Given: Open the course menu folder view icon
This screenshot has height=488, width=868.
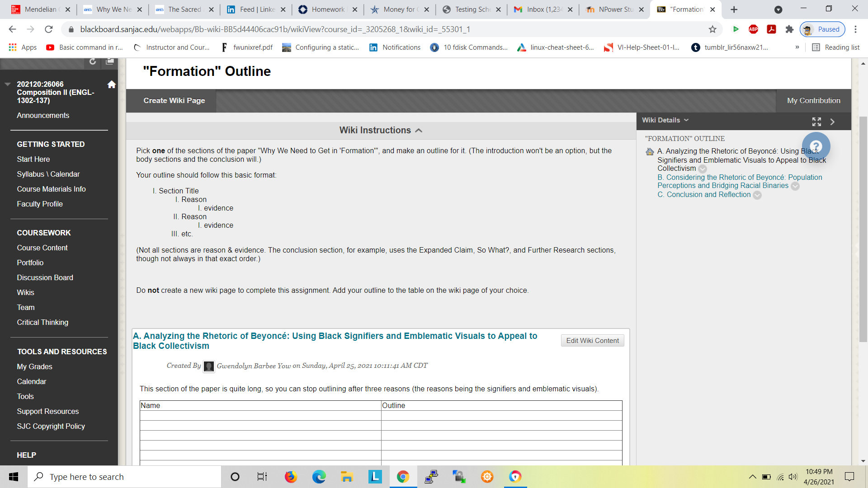Looking at the screenshot, I should coord(109,61).
